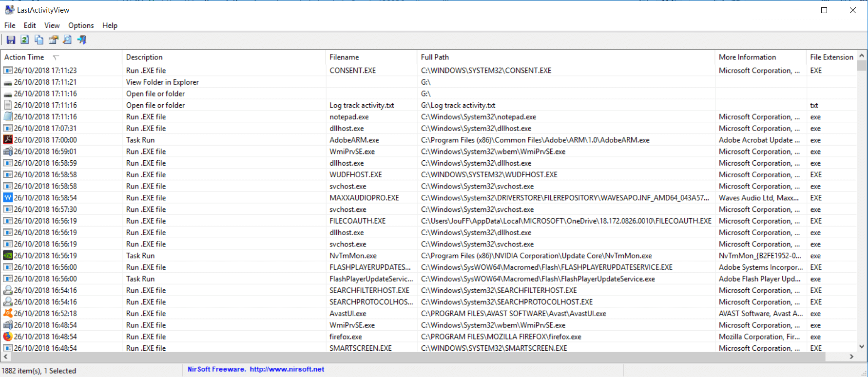Click the AVAST Software information cell
This screenshot has height=377, width=868.
pyautogui.click(x=761, y=314)
